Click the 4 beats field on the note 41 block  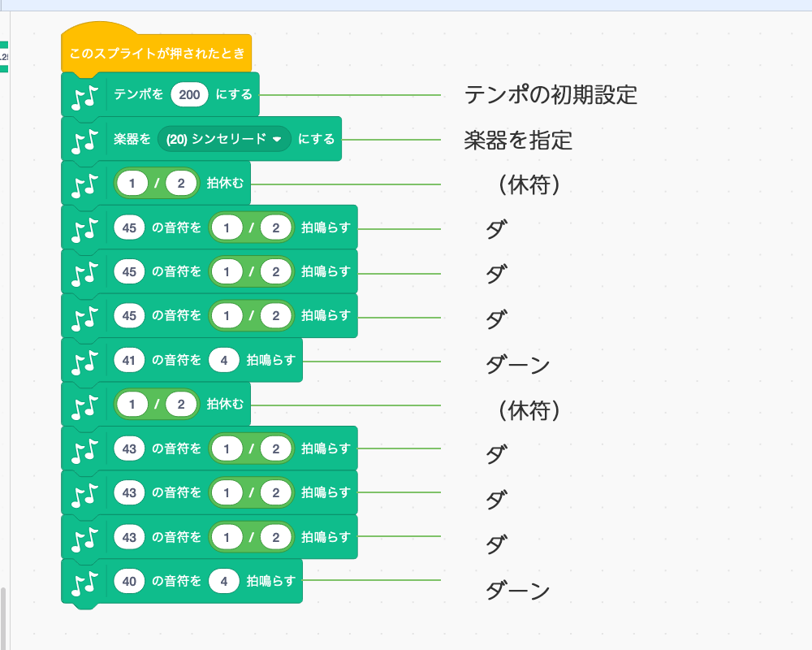(x=224, y=360)
